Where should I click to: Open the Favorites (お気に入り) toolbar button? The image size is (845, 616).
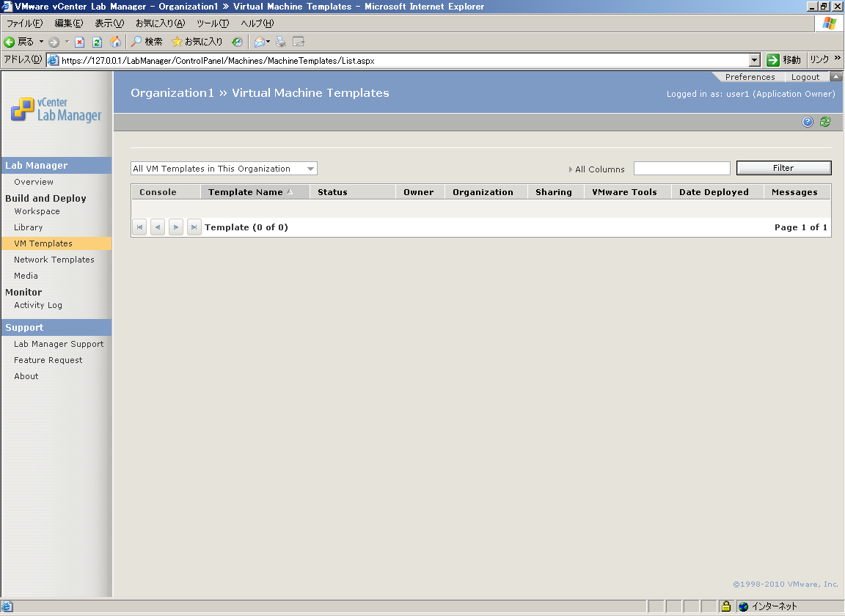click(x=197, y=42)
